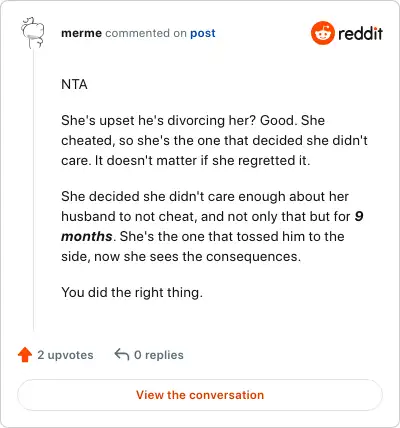Viewport: 400px width, 428px height.
Task: Open the blue "post" link
Action: coord(203,34)
